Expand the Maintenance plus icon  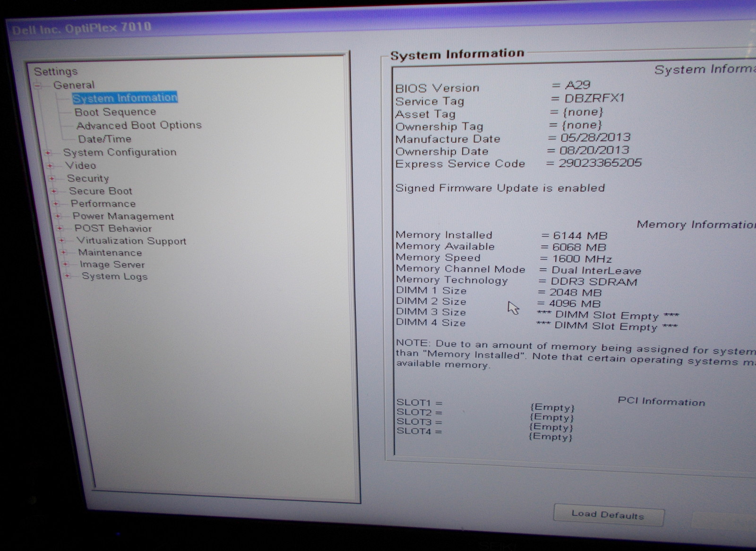63,252
